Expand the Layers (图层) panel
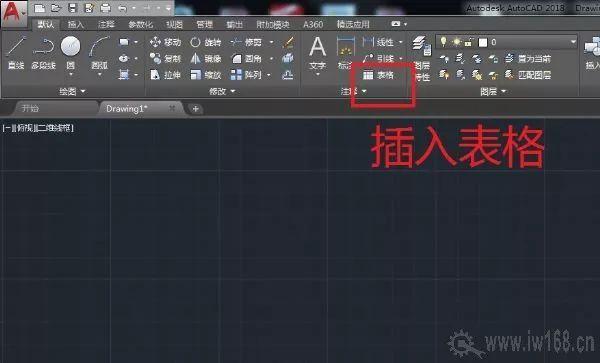 [x=493, y=91]
